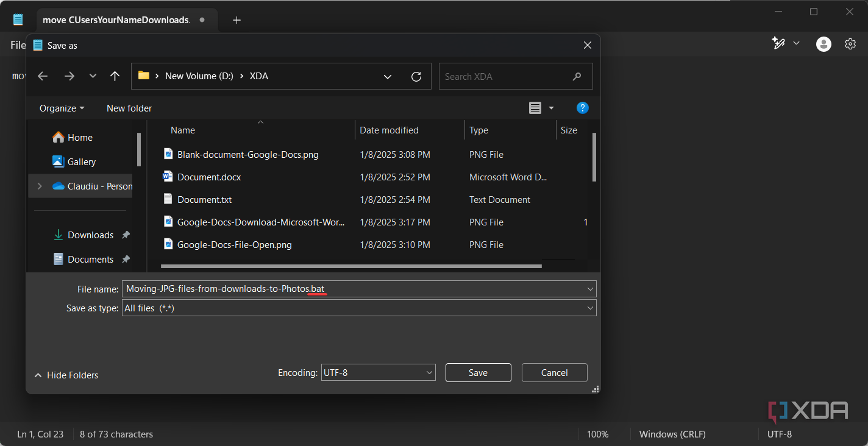Cancel the Save as dialog

click(554, 372)
